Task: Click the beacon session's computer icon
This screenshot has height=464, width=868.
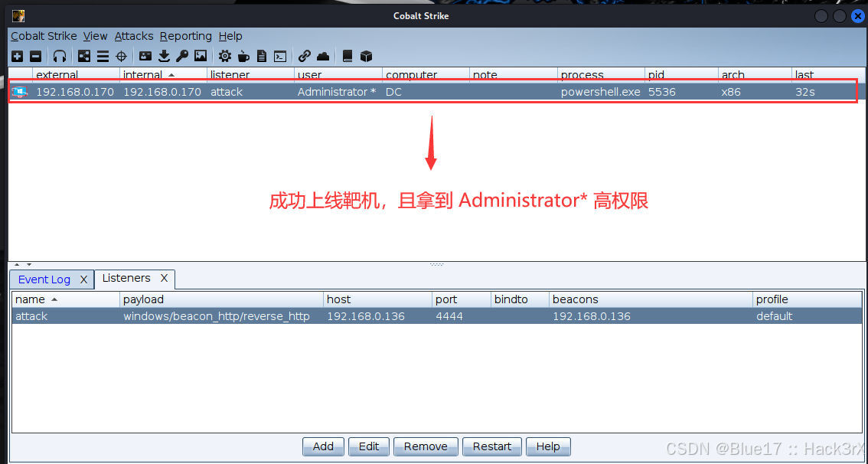Action: (x=19, y=92)
